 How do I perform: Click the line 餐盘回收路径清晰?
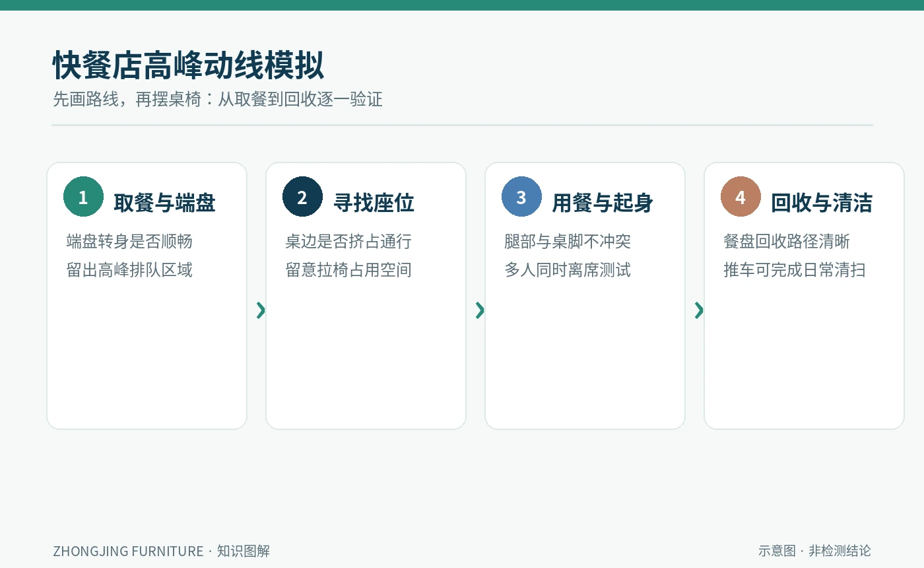click(x=787, y=242)
